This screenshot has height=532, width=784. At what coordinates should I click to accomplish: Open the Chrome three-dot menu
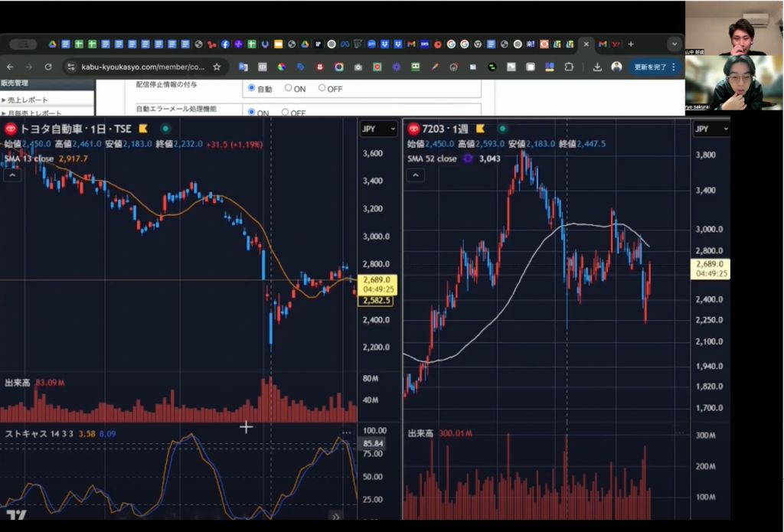tap(674, 67)
